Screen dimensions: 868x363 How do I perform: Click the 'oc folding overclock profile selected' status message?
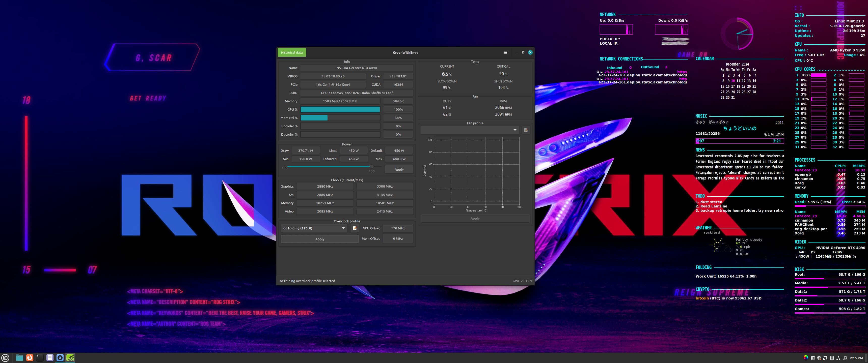(x=307, y=281)
